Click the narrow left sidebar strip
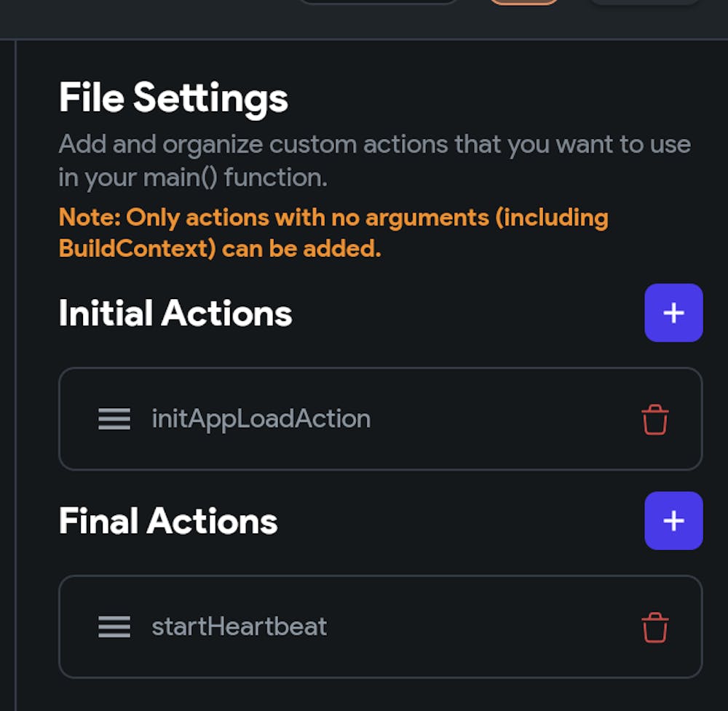This screenshot has height=711, width=728. click(7, 364)
